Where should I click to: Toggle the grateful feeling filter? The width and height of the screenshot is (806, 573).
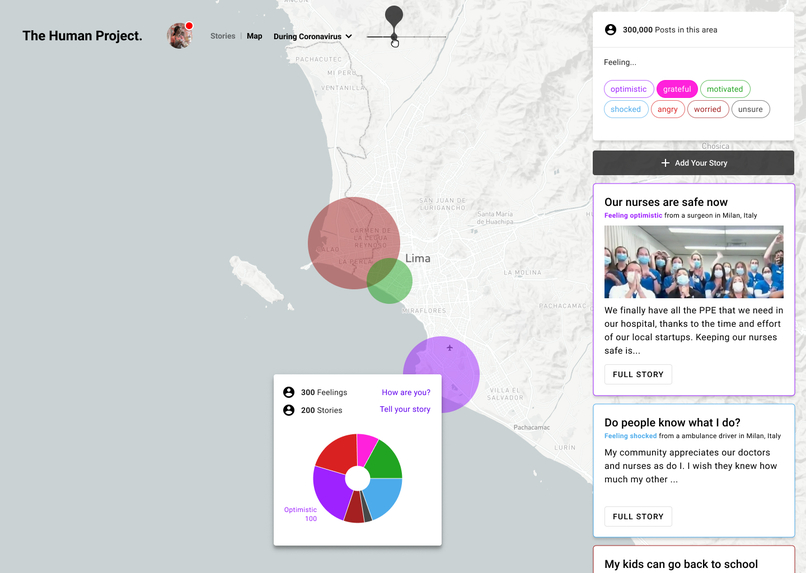tap(677, 89)
